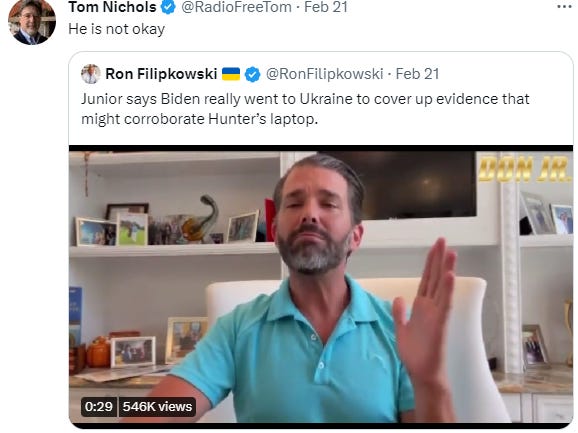This screenshot has height=433, width=578.
Task: Click Ron Filipkowski's verified checkmark badge
Action: (x=253, y=74)
